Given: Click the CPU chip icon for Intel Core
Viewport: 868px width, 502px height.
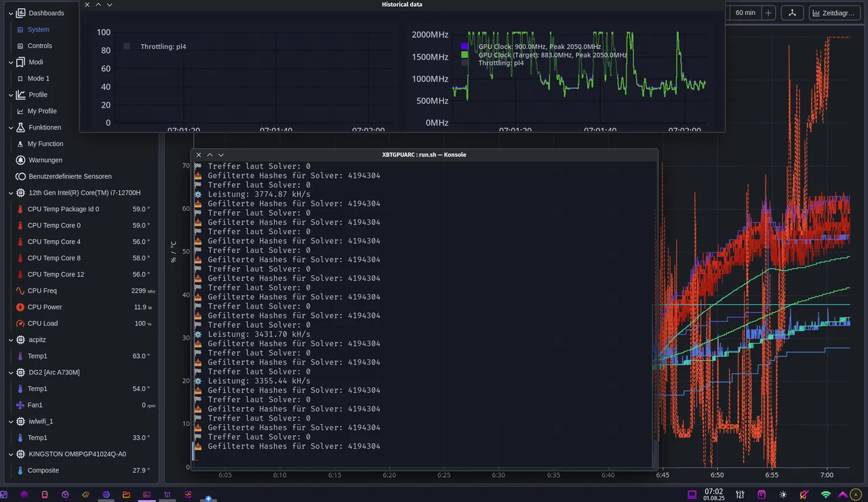Looking at the screenshot, I should [x=20, y=193].
